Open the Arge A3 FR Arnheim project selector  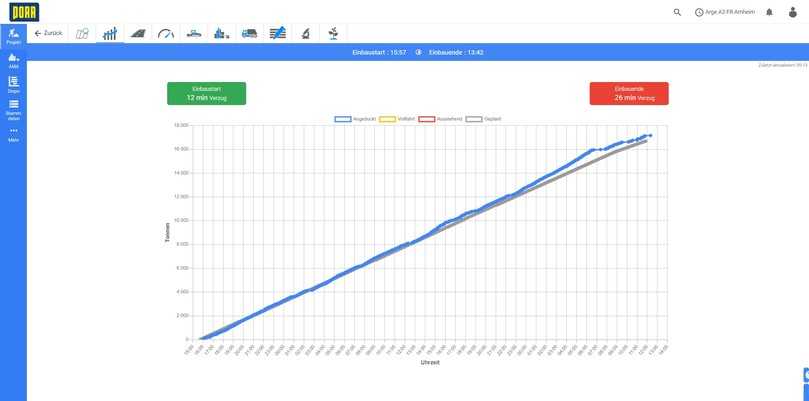pos(725,12)
